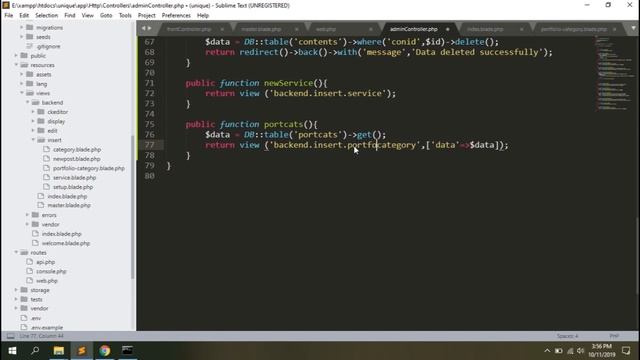Click the sidebar vertical scrollbar
The height and width of the screenshot is (360, 640).
(x=132, y=207)
